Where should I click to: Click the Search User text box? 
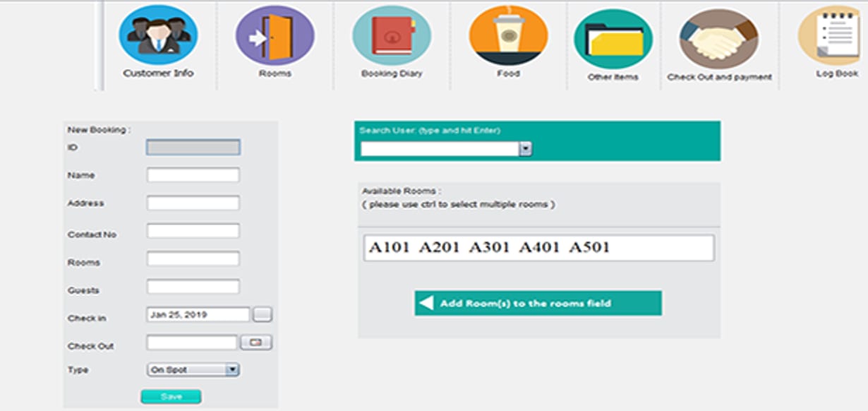point(440,149)
